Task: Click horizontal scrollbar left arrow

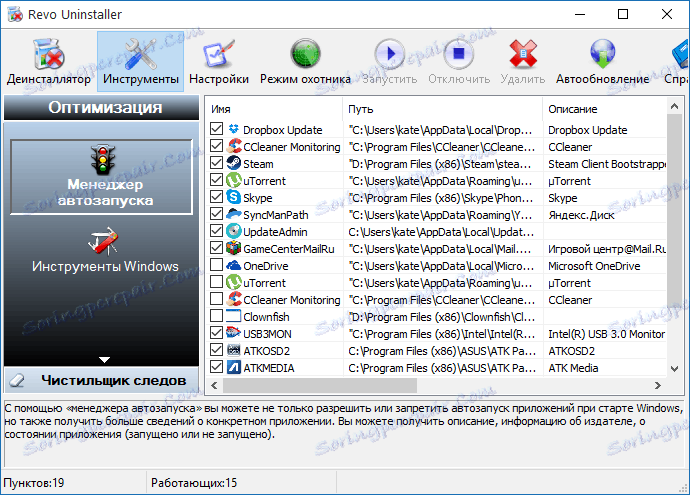Action: [x=214, y=385]
